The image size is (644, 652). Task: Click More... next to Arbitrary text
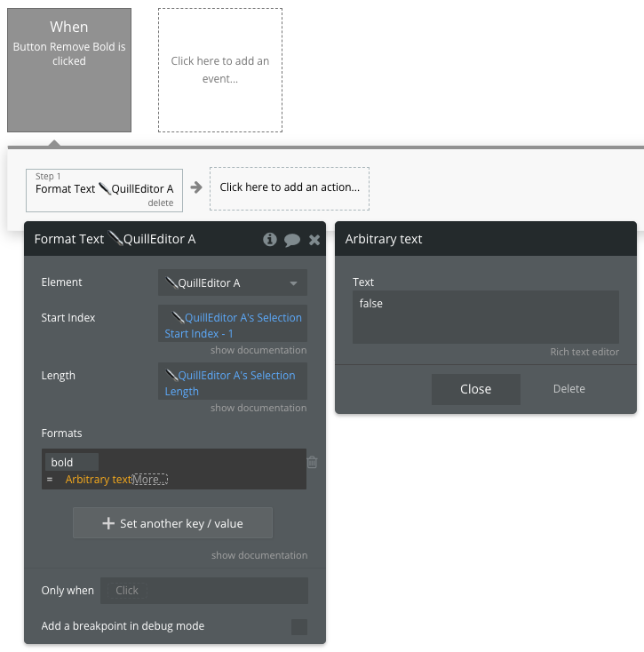pyautogui.click(x=149, y=480)
